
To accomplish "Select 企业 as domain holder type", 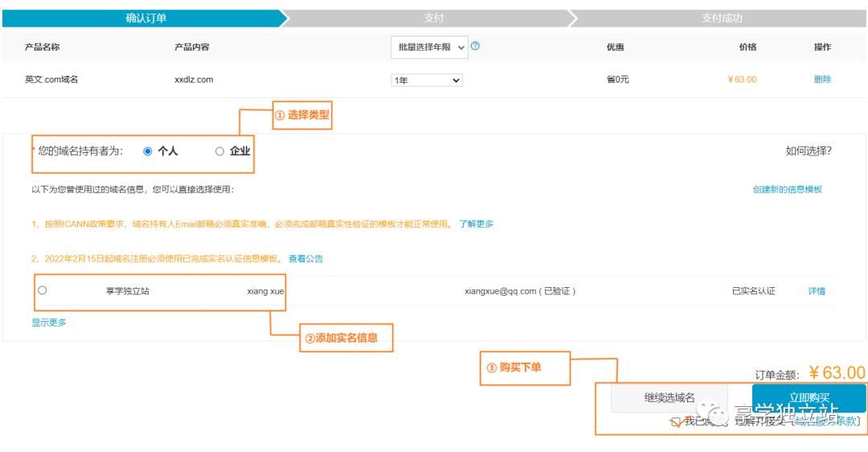I will point(219,151).
